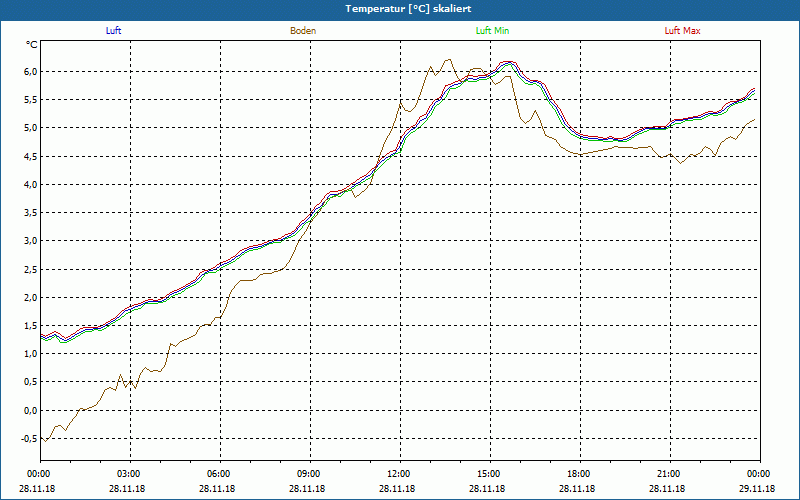Click the 0,0 y-axis value

point(31,410)
